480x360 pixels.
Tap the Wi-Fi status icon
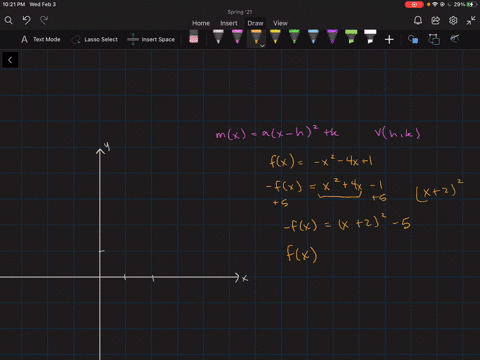[435, 4]
